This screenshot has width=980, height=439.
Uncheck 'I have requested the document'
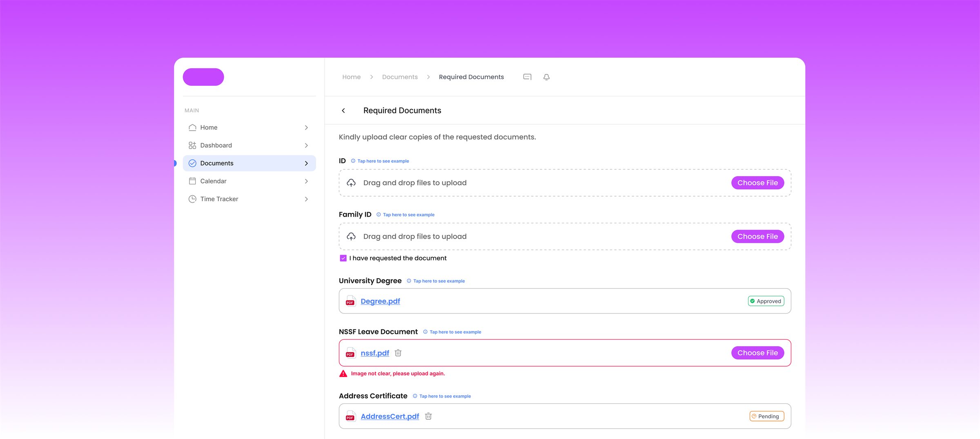tap(343, 258)
